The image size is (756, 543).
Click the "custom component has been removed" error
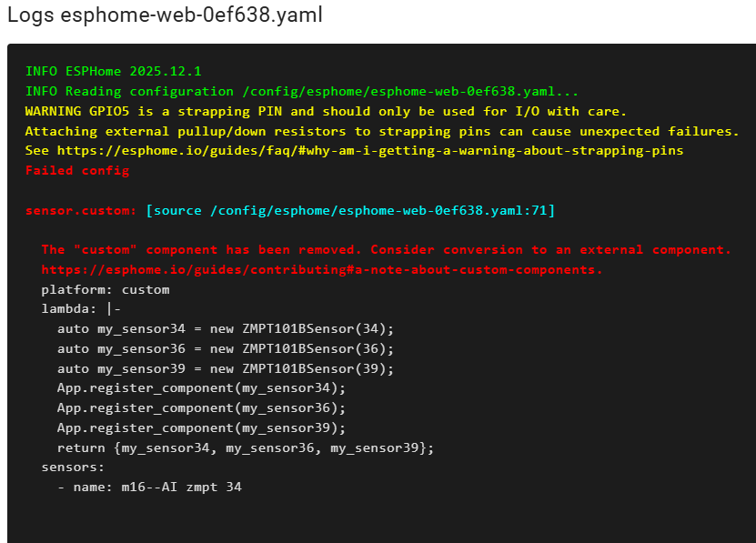(x=387, y=250)
